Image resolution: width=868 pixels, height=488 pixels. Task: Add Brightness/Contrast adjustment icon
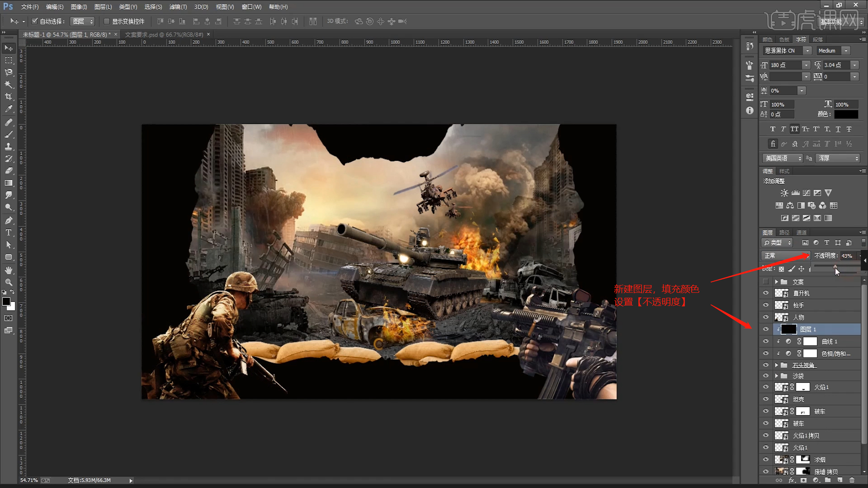pyautogui.click(x=784, y=193)
